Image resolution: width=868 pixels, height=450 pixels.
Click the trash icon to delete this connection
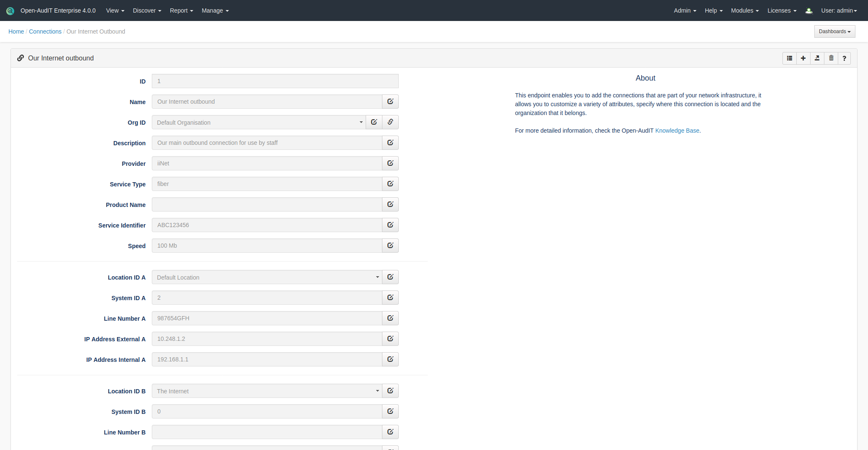831,58
